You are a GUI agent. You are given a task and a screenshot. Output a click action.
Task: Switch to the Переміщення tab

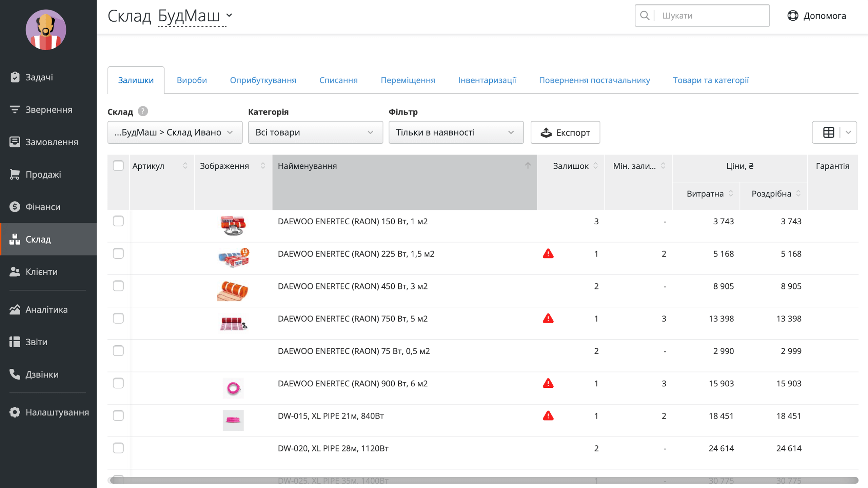408,80
